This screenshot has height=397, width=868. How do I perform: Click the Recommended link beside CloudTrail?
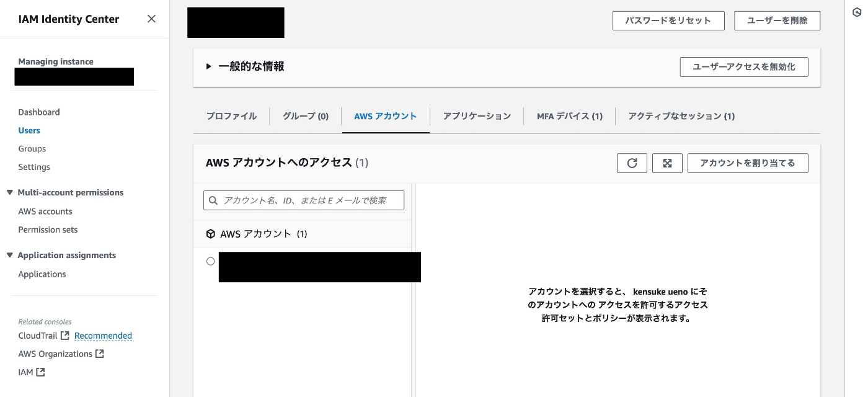103,336
